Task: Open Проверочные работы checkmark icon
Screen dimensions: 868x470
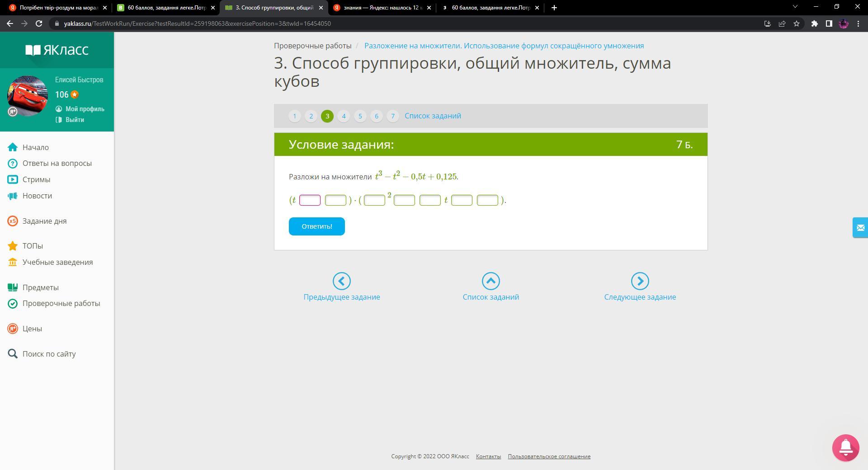Action: pos(13,304)
